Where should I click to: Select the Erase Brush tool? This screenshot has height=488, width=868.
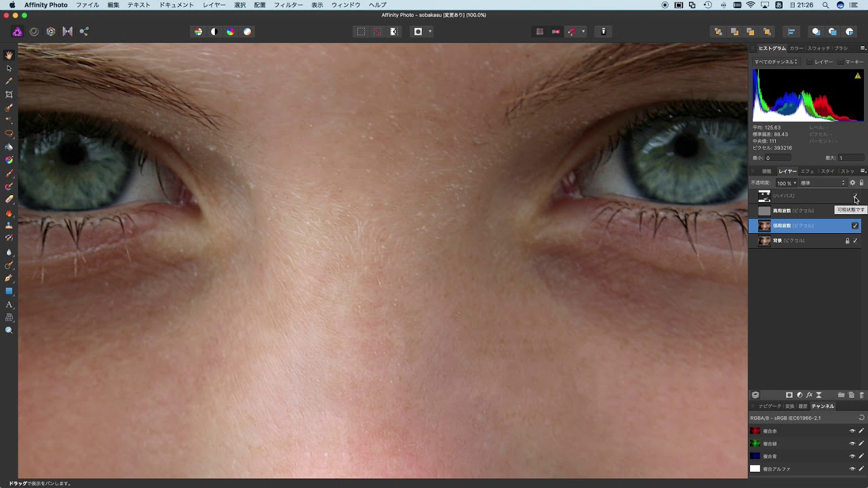(9, 200)
